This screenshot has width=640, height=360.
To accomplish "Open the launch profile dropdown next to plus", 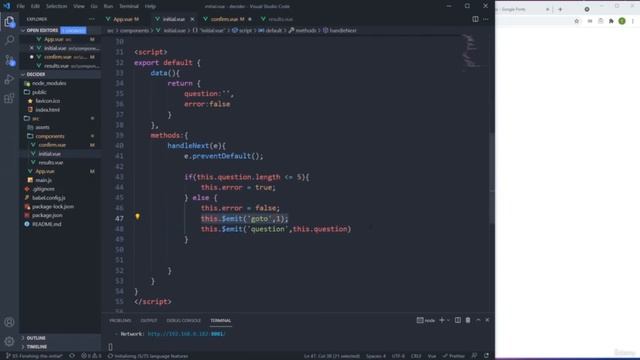I will 448,320.
